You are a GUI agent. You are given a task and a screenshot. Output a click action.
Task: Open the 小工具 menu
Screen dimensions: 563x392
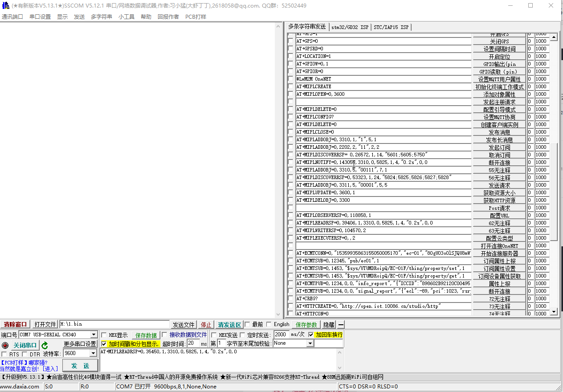126,17
